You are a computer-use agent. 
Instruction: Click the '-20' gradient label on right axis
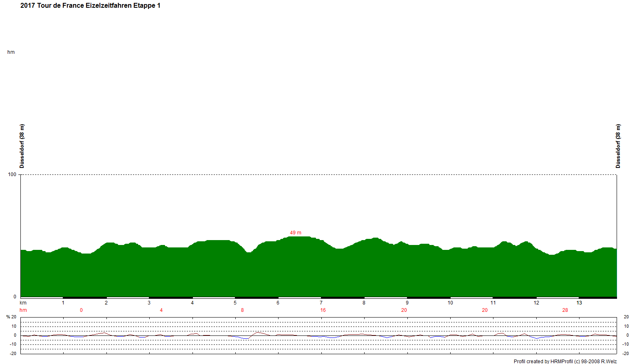coord(626,353)
